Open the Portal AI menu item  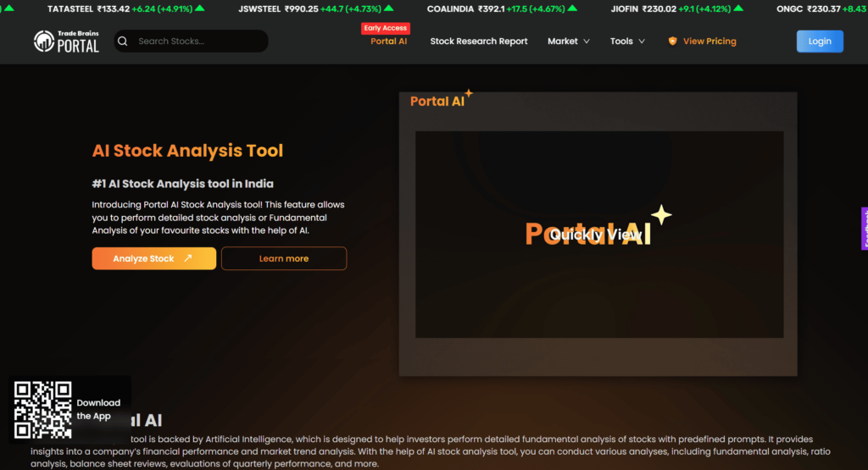pos(388,41)
